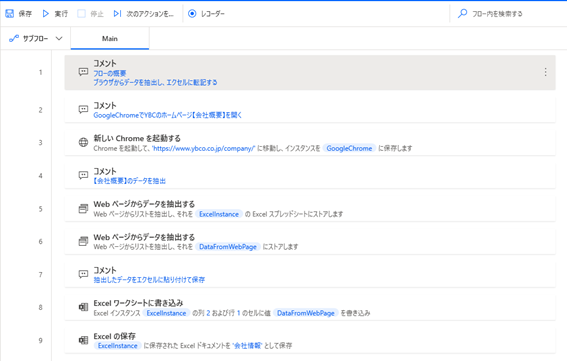Click line number 9

pos(40,340)
